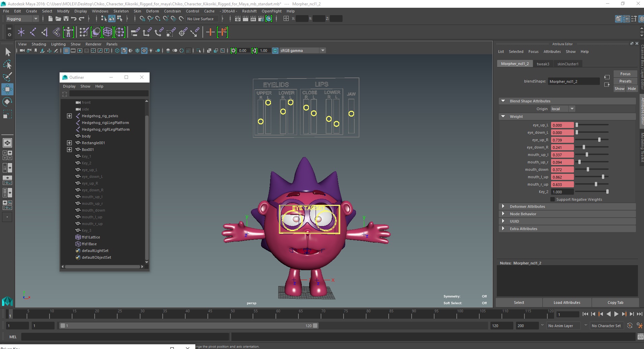Expand the Node Behavior section
Viewport: 644px width, 349px height.
(503, 214)
